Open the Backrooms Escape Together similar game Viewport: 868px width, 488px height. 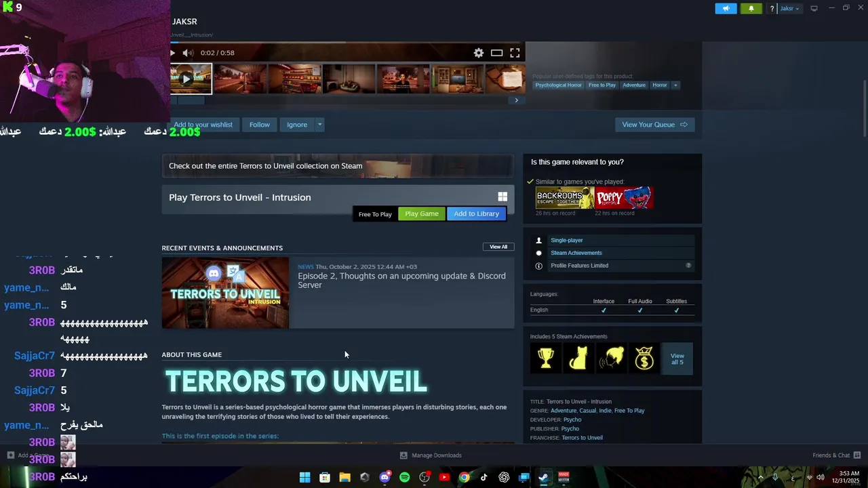565,198
